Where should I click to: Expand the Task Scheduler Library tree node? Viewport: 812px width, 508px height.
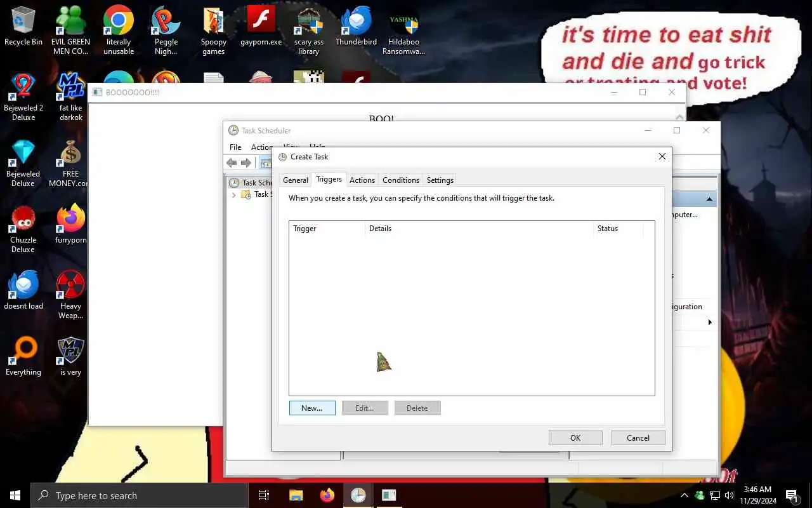[x=233, y=195]
